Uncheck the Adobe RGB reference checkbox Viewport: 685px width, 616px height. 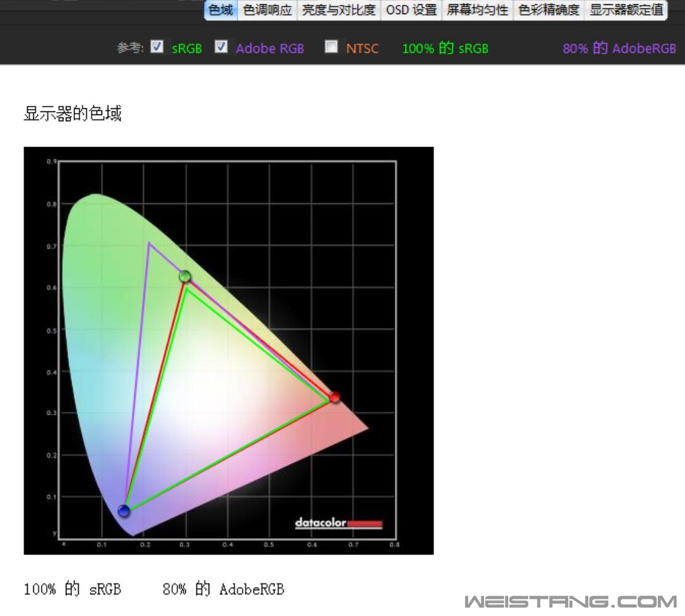[222, 47]
